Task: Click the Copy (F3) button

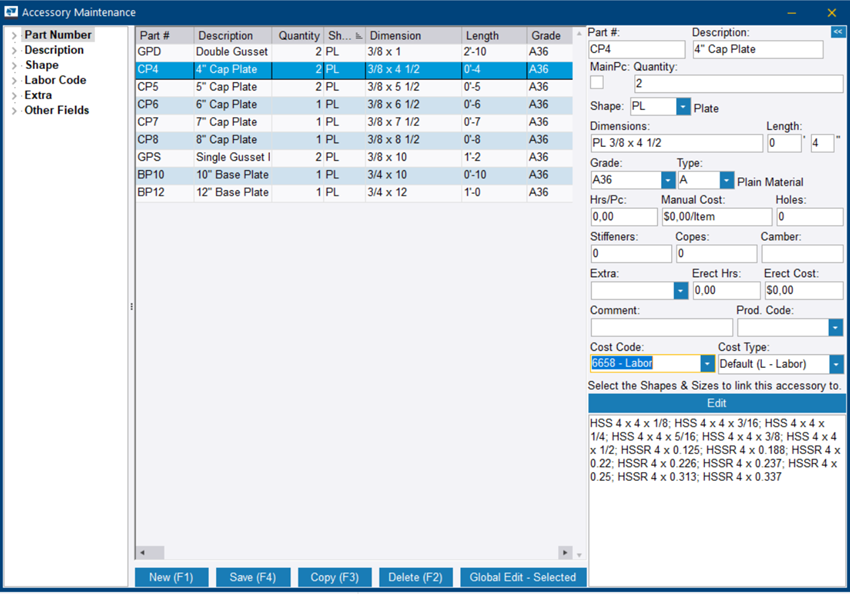Action: [x=334, y=577]
